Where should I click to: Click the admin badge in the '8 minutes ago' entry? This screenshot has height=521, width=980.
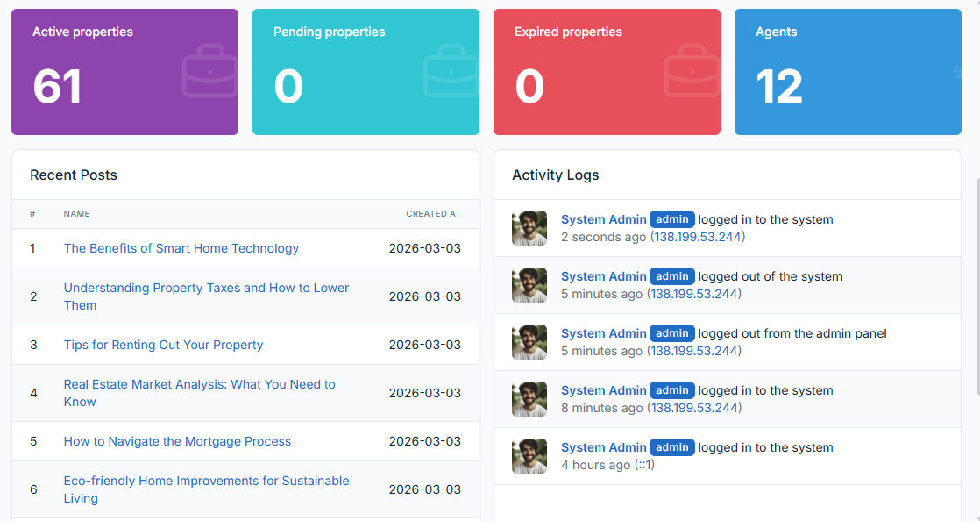click(x=672, y=390)
